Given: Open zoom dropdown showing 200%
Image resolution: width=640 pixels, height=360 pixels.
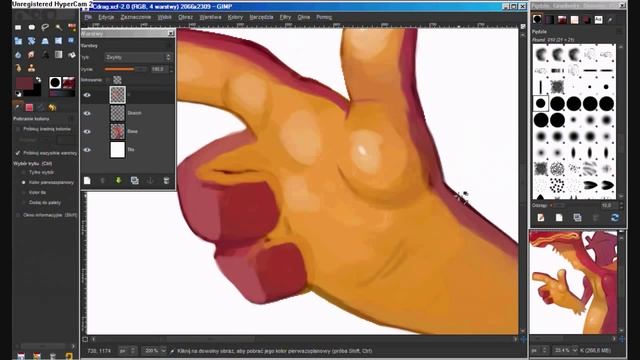Looking at the screenshot, I should (154, 351).
